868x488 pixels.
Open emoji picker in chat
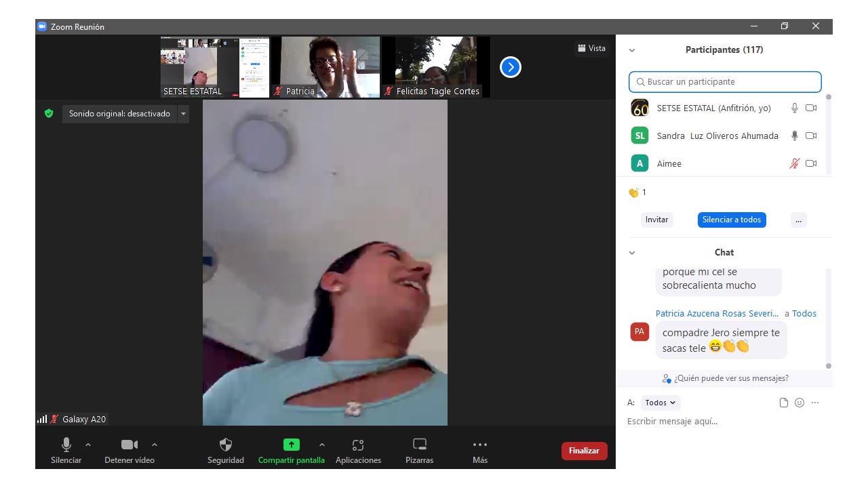pyautogui.click(x=800, y=403)
